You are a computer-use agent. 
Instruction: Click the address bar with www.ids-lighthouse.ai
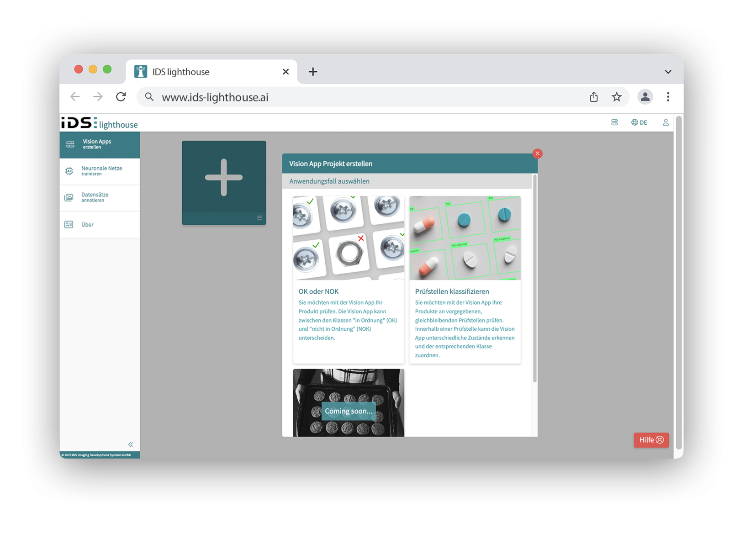tap(383, 97)
